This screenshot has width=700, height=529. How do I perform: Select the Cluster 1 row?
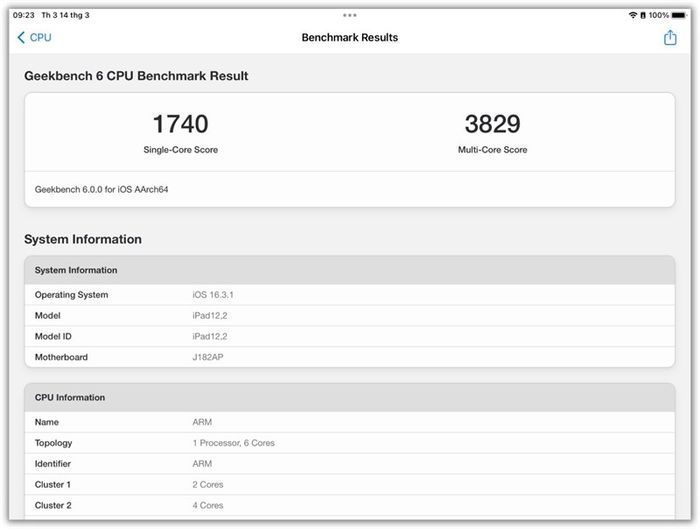(x=350, y=484)
